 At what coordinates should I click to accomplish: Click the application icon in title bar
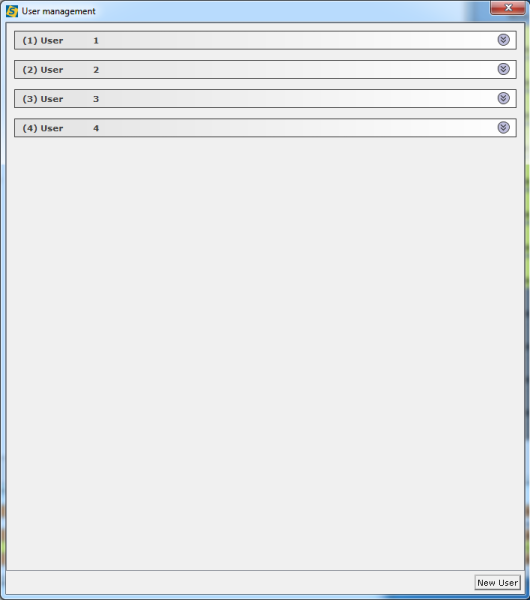tap(12, 11)
